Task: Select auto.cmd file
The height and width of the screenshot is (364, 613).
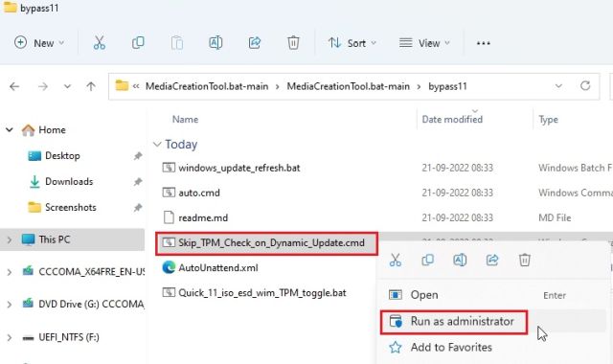Action: (199, 193)
